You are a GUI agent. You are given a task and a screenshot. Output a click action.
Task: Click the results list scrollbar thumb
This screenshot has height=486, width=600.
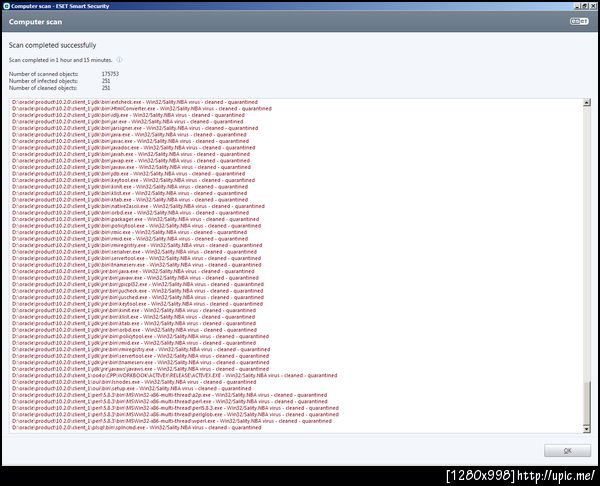click(587, 403)
